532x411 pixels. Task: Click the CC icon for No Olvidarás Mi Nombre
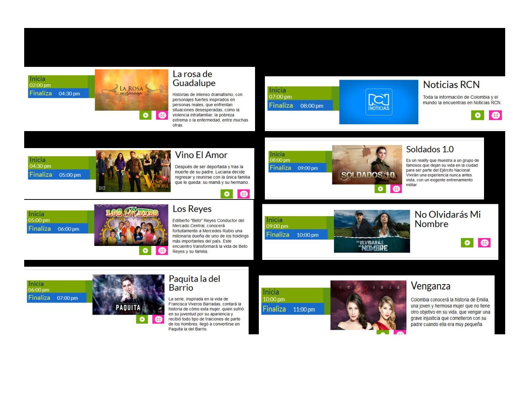(484, 243)
